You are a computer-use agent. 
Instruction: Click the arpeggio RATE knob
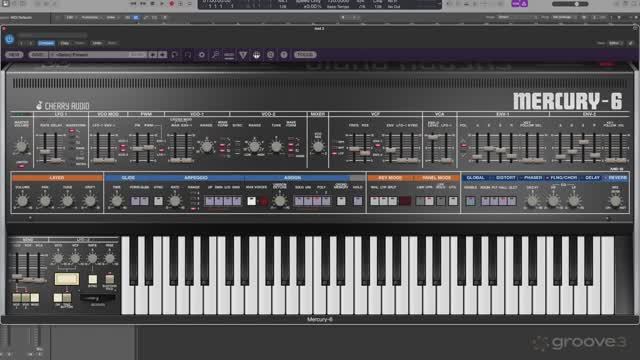(175, 201)
